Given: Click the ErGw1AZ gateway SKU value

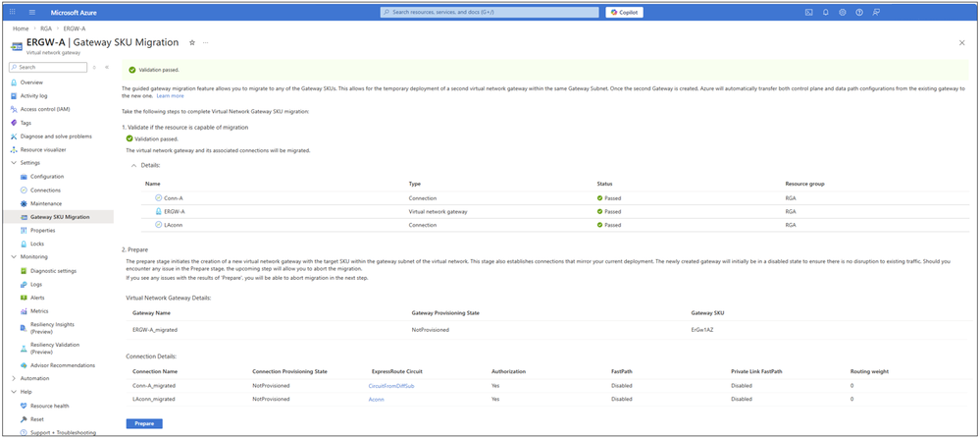Looking at the screenshot, I should tap(701, 329).
